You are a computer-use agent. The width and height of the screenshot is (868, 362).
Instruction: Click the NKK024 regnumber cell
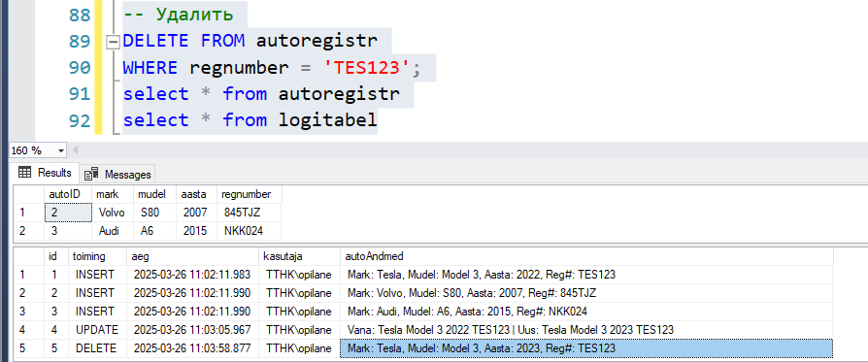250,231
